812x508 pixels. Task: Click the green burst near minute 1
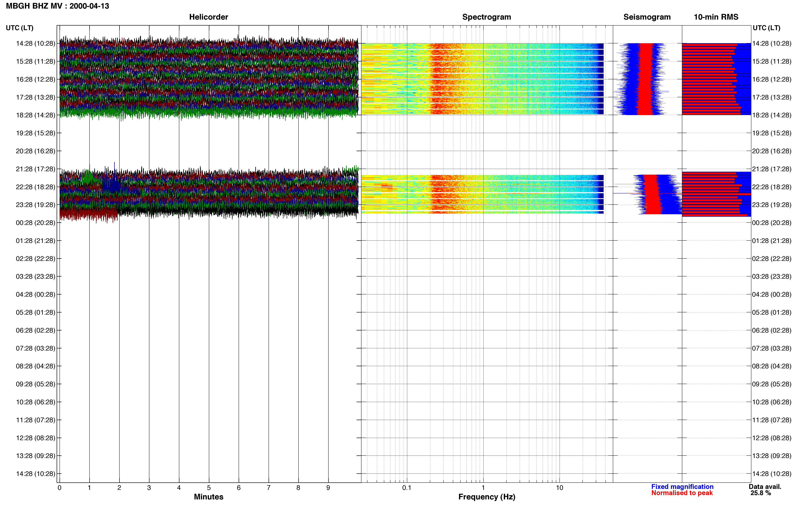pos(88,177)
